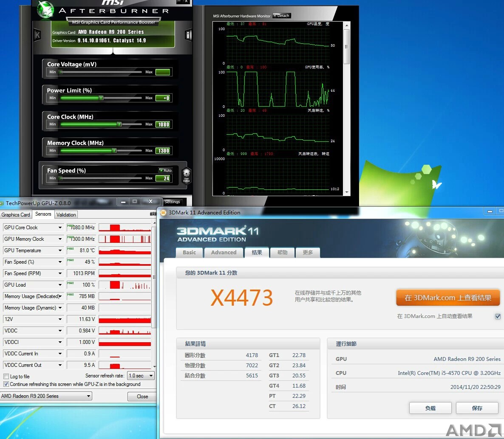
Task: Click the timestamp 2014/11/20 22:50:29
Action: click(476, 387)
